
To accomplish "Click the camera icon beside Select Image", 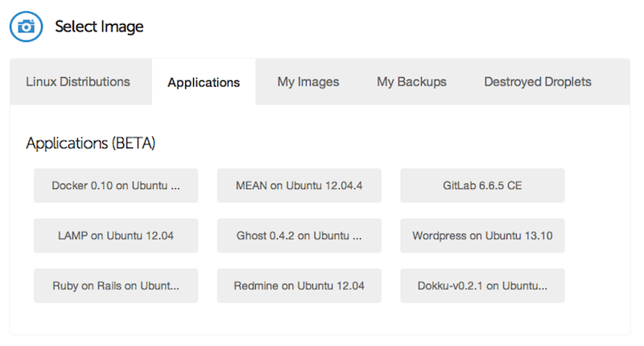I will click(26, 27).
